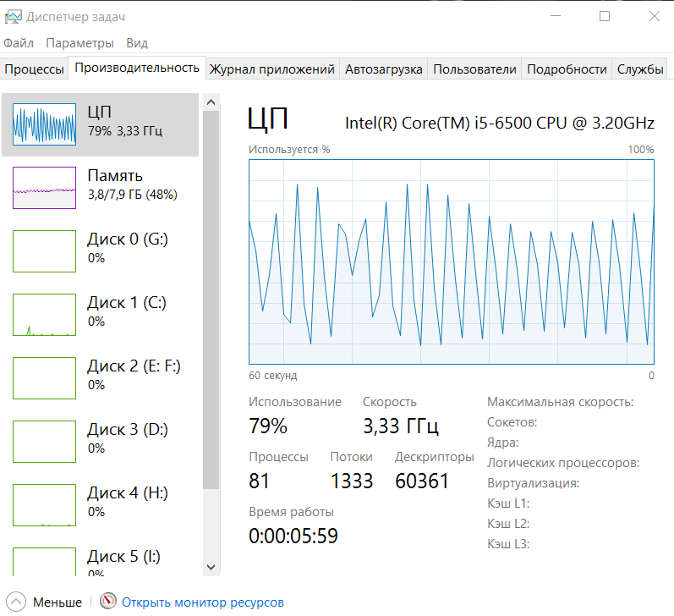
Task: Open Диск 4 (H:) performance graph
Action: pos(44,503)
